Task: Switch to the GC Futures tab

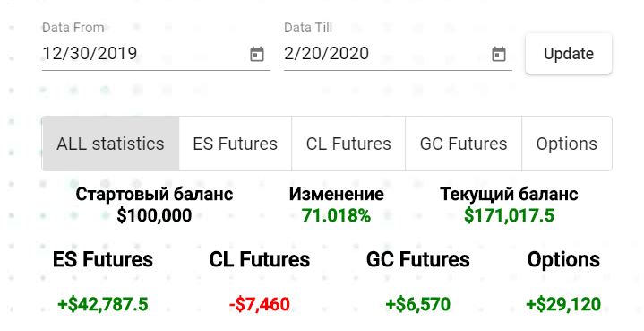Action: [464, 144]
